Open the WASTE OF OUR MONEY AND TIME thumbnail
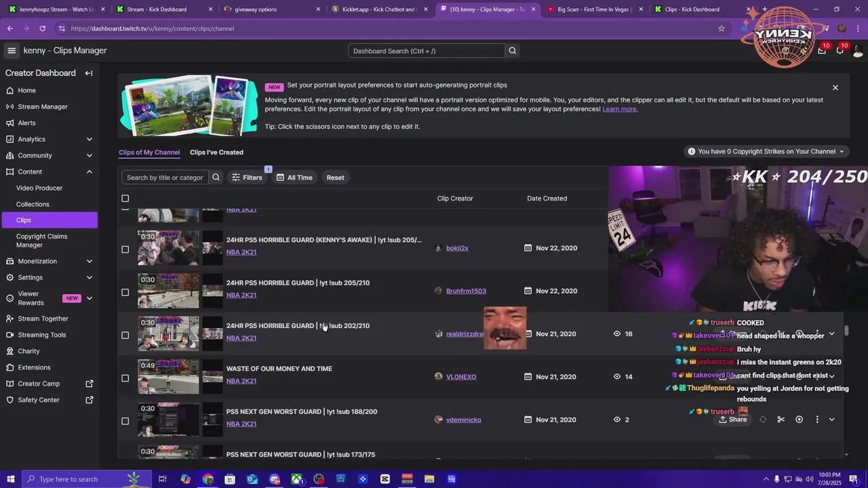The height and width of the screenshot is (488, 868). pyautogui.click(x=169, y=377)
